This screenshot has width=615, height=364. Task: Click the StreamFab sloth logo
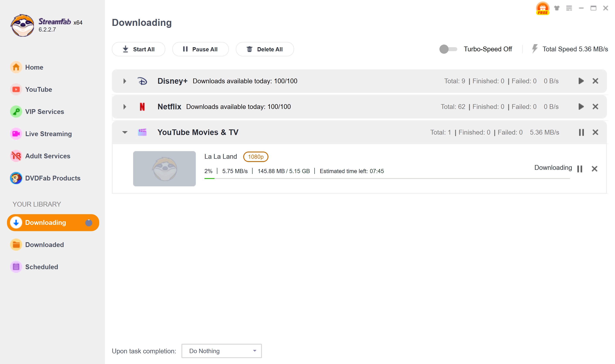click(x=22, y=25)
